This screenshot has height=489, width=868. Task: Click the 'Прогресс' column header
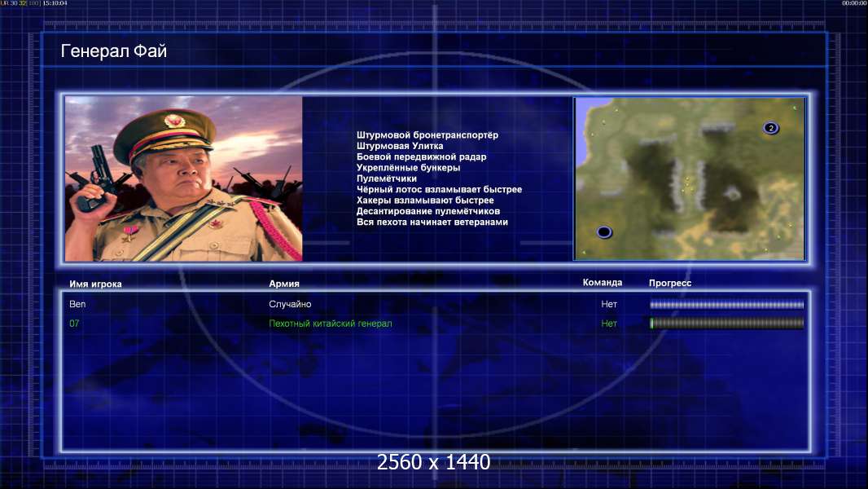(x=670, y=283)
